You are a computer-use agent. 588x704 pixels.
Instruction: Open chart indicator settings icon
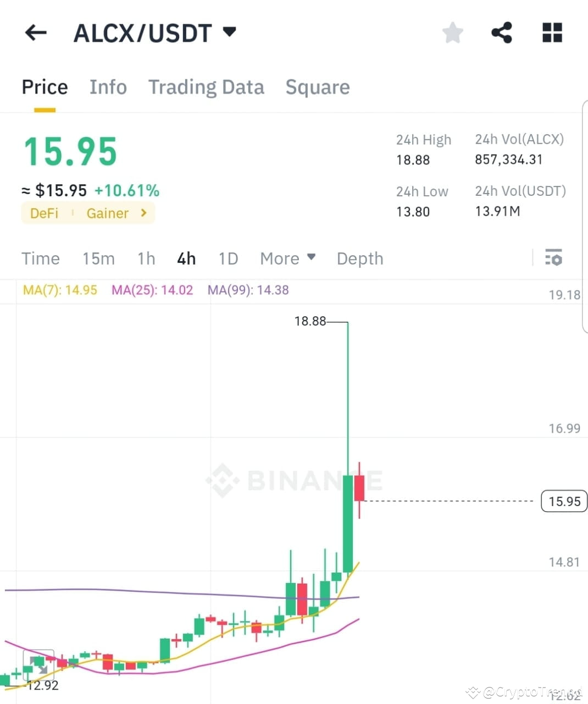pos(554,257)
